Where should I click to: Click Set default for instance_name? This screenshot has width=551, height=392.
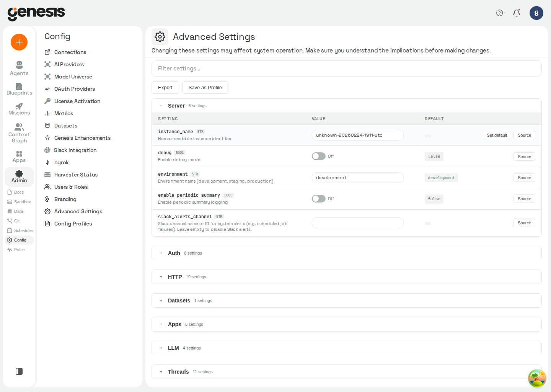(x=497, y=135)
